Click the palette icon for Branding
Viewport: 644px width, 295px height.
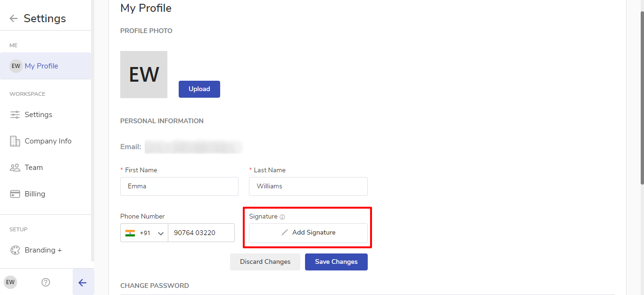tap(15, 250)
